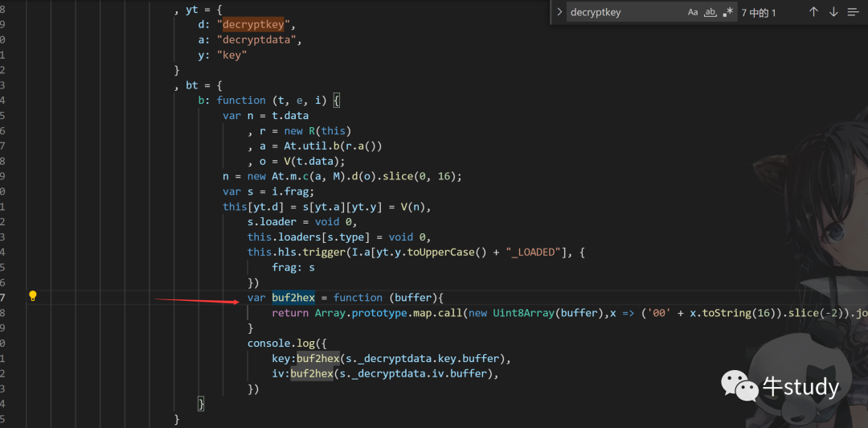Click the highlighted closing brace of function b
The height and width of the screenshot is (428, 868).
202,404
